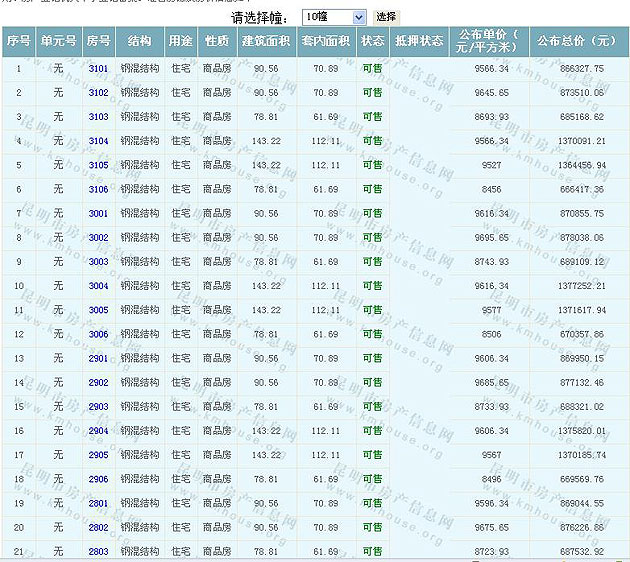Open room 3005 link
The width and height of the screenshot is (630, 562).
tap(98, 310)
